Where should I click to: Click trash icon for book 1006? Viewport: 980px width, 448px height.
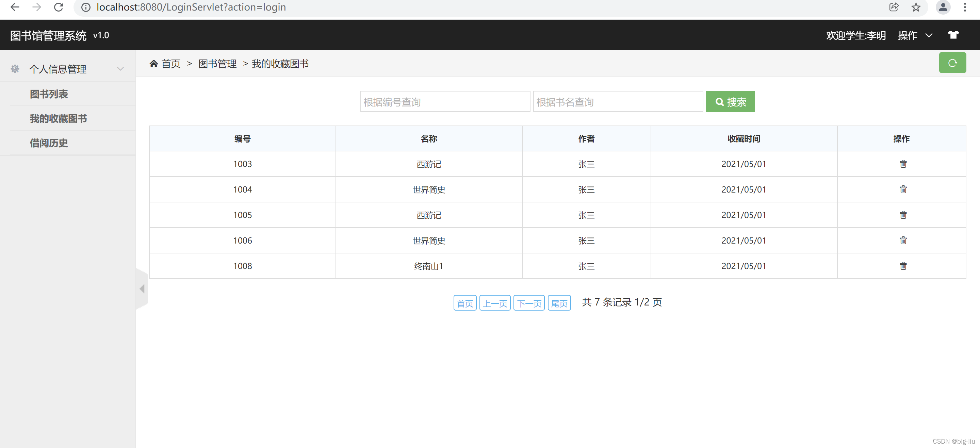pos(903,240)
